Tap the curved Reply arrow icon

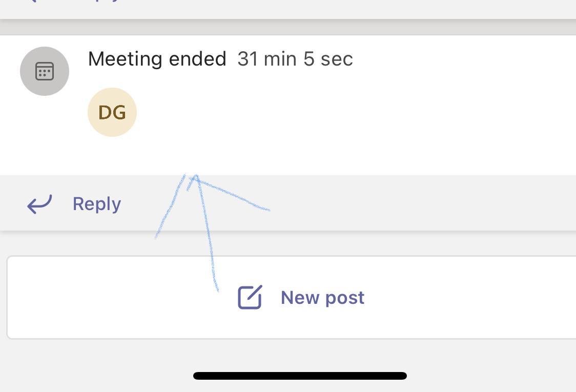pos(39,203)
